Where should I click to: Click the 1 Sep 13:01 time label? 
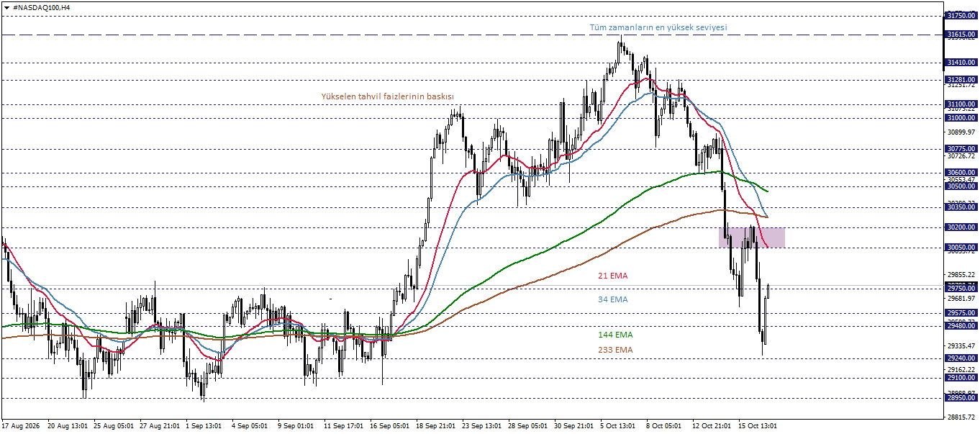pos(205,426)
